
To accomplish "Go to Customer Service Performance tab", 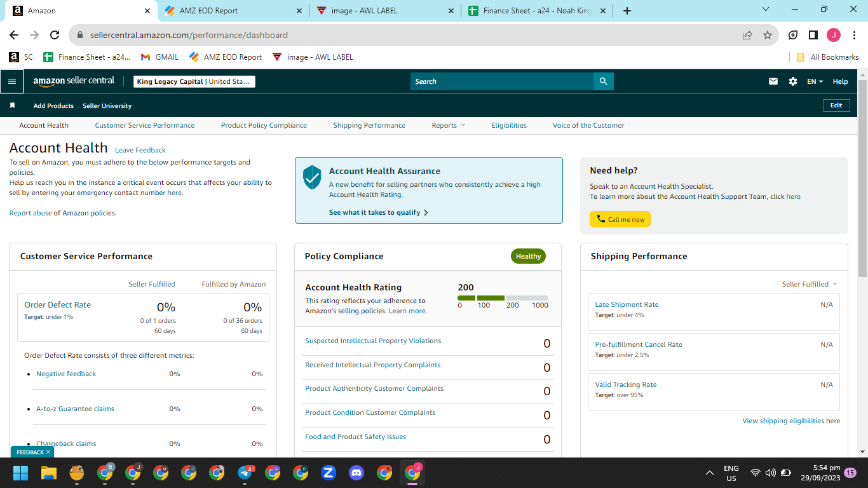I will click(145, 125).
